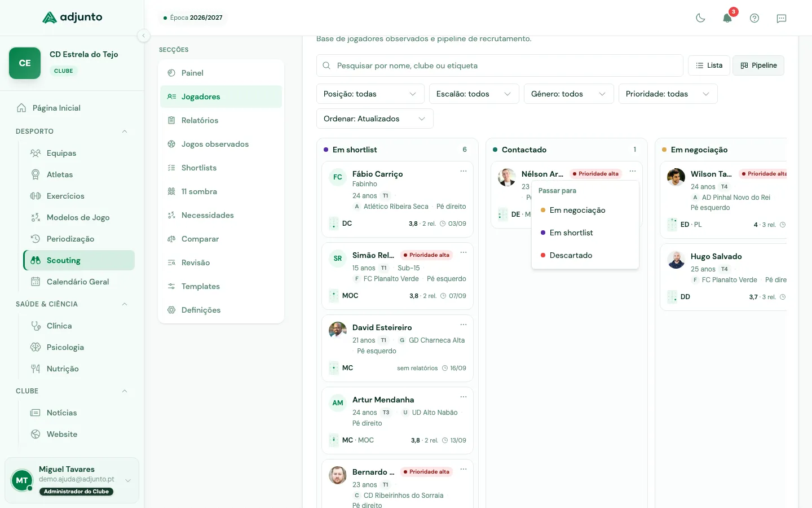Open card options for Fábio Carriço
This screenshot has height=508, width=812.
[x=464, y=171]
